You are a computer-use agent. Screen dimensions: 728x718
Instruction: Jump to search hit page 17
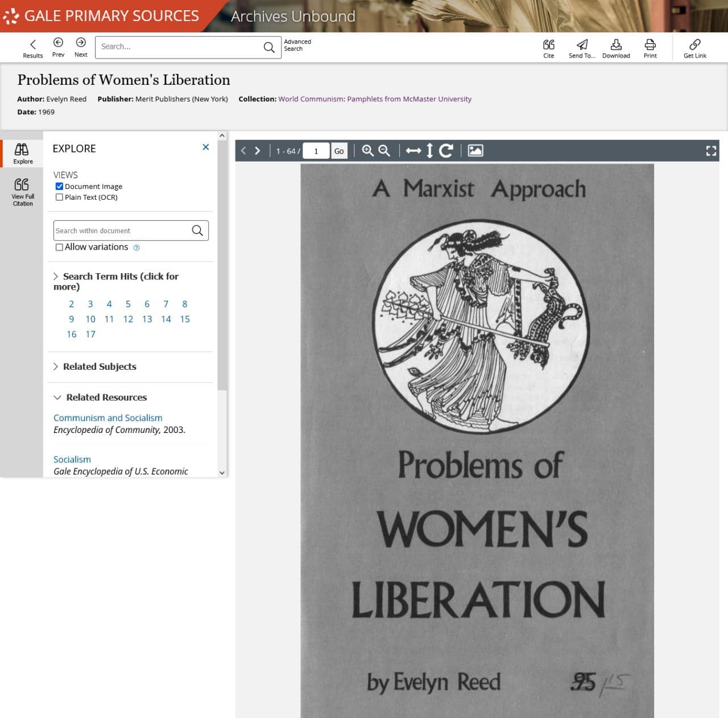point(90,334)
